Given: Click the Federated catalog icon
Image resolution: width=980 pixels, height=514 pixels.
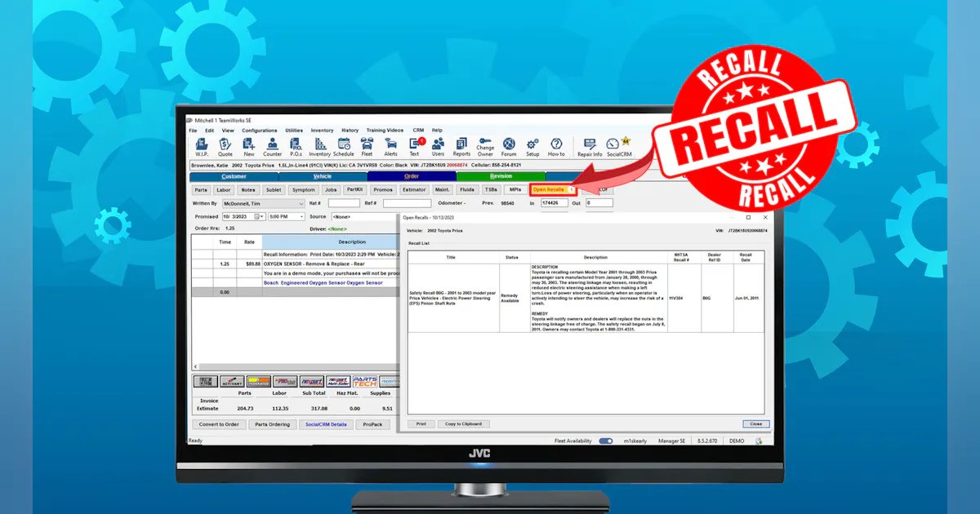Looking at the screenshot, I should coord(259,382).
